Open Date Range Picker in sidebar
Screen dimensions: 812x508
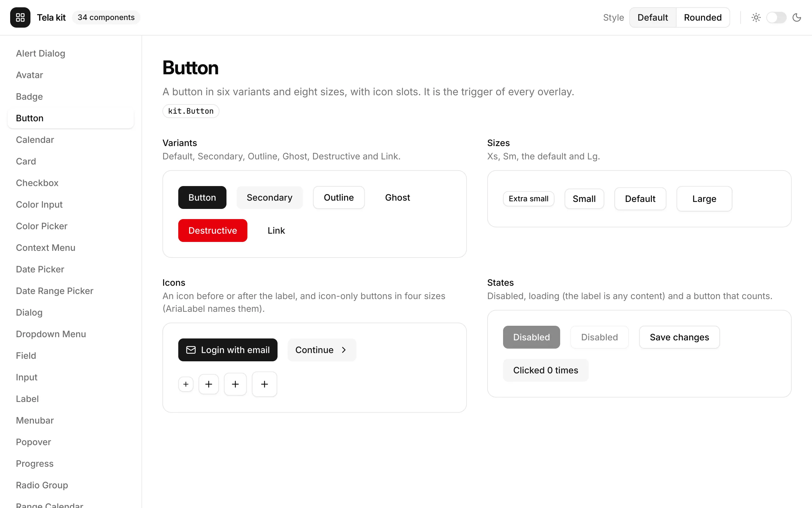pyautogui.click(x=71, y=291)
